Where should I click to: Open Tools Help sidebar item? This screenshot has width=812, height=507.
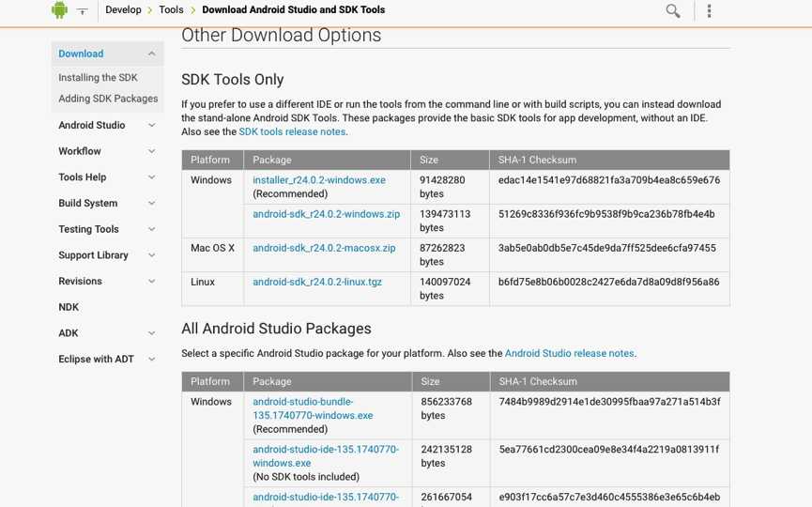point(83,177)
